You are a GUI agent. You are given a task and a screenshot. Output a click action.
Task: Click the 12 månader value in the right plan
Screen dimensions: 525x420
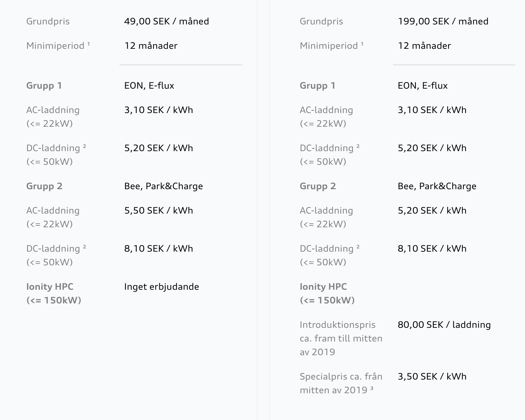[424, 46]
